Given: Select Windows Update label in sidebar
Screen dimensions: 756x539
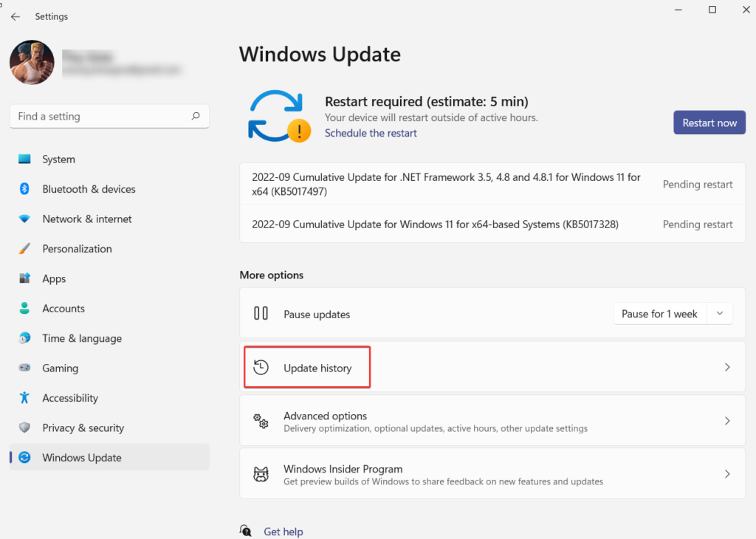Looking at the screenshot, I should tap(82, 458).
